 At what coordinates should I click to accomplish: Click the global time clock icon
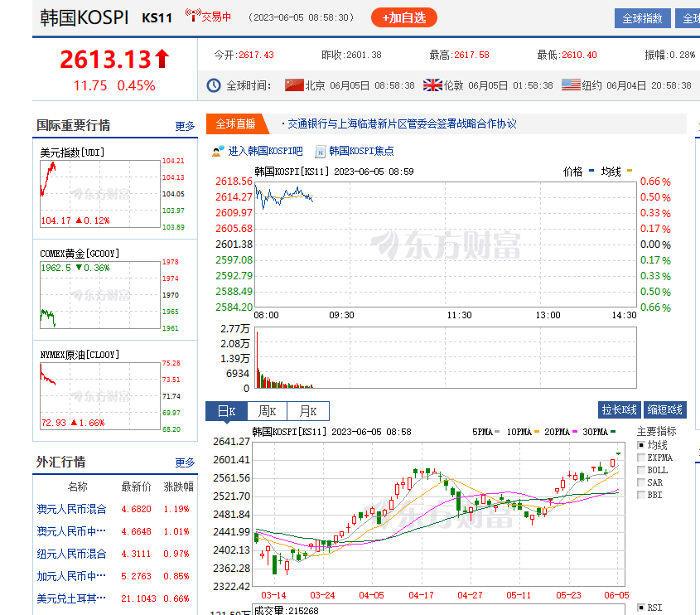(214, 85)
